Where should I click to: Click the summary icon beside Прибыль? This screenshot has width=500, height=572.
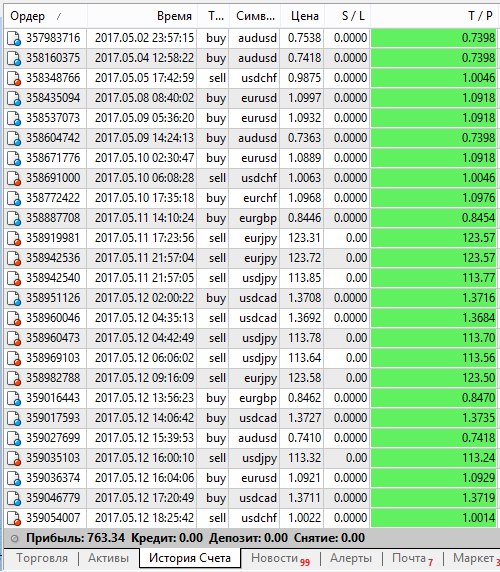click(15, 538)
